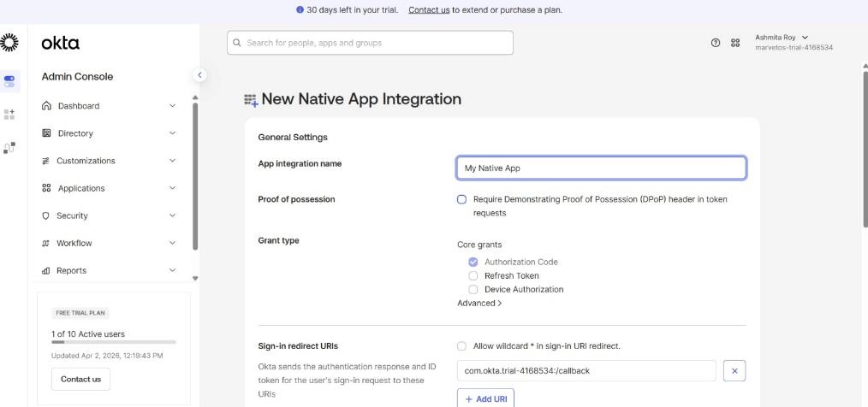Expand the Workflow menu chevron
Image resolution: width=868 pixels, height=407 pixels.
pos(172,243)
